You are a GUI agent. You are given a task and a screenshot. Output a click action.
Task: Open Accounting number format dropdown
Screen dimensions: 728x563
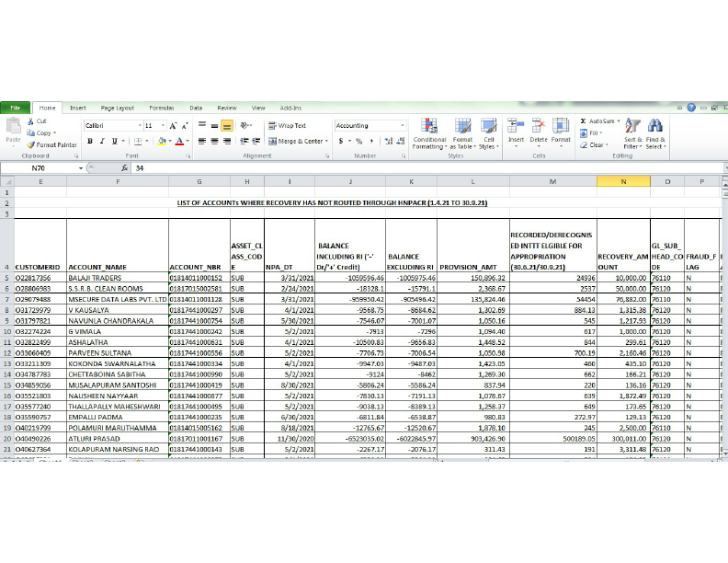click(x=402, y=126)
